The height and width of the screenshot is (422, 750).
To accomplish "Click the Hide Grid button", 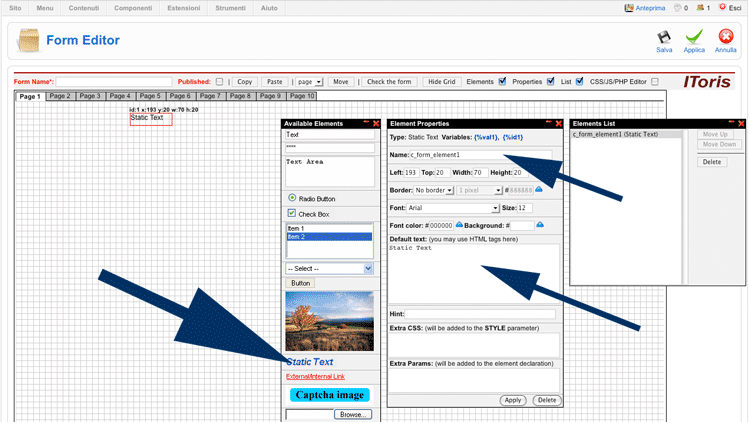I will click(441, 82).
